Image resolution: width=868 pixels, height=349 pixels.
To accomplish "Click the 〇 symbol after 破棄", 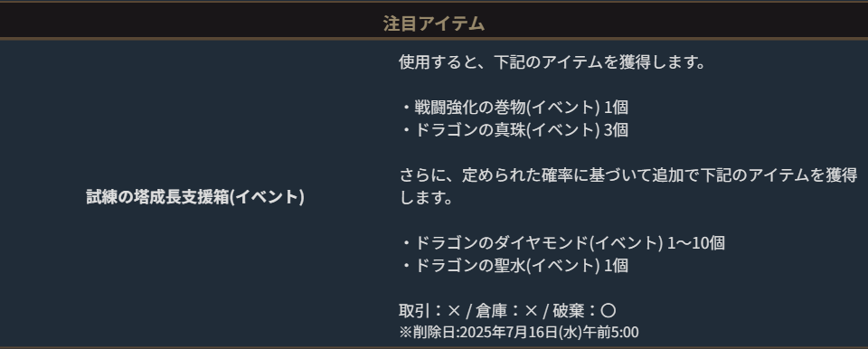I will tap(609, 311).
